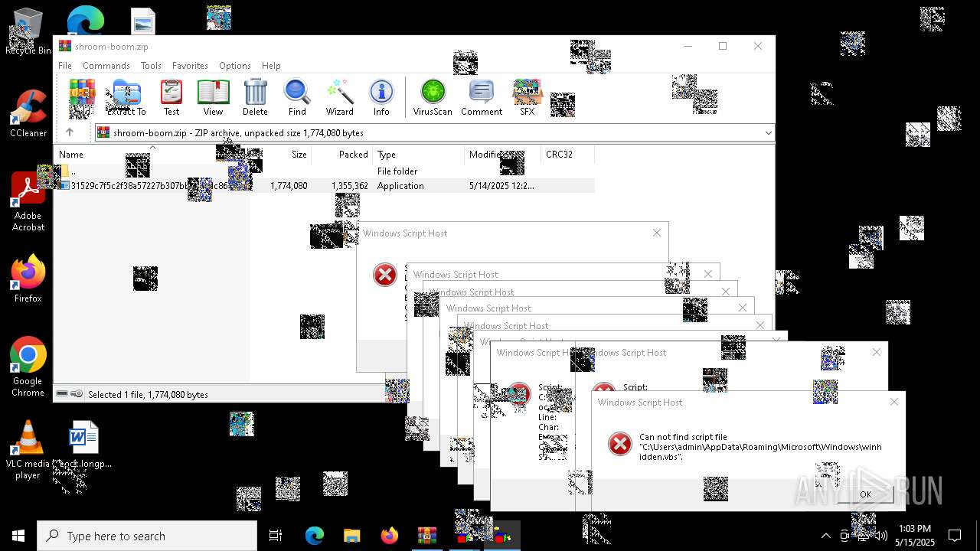Screen dimensions: 980x551
Task: Select the parent folder '..' row
Action: point(325,171)
